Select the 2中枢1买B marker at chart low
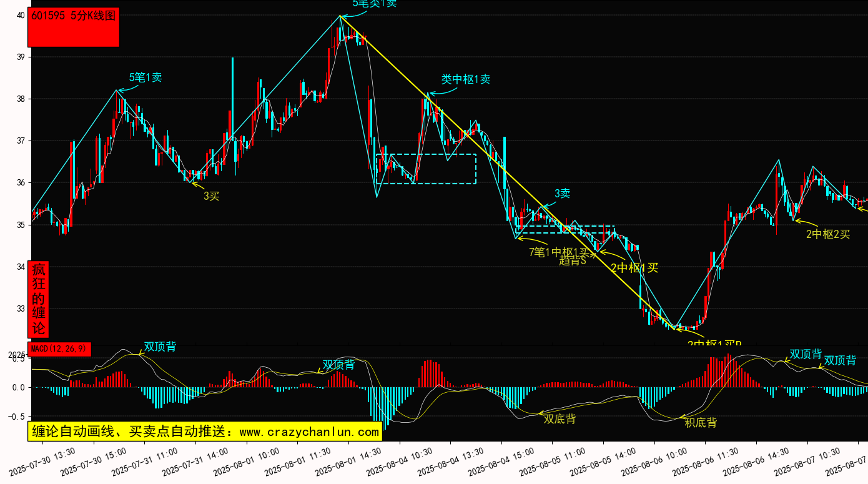 click(x=714, y=343)
